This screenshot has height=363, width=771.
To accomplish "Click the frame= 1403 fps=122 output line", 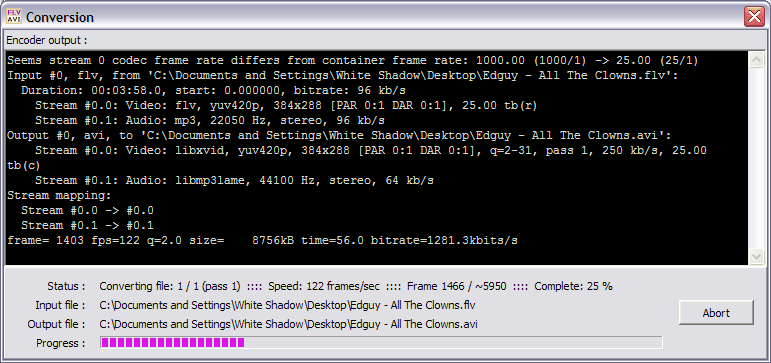I will tap(262, 241).
